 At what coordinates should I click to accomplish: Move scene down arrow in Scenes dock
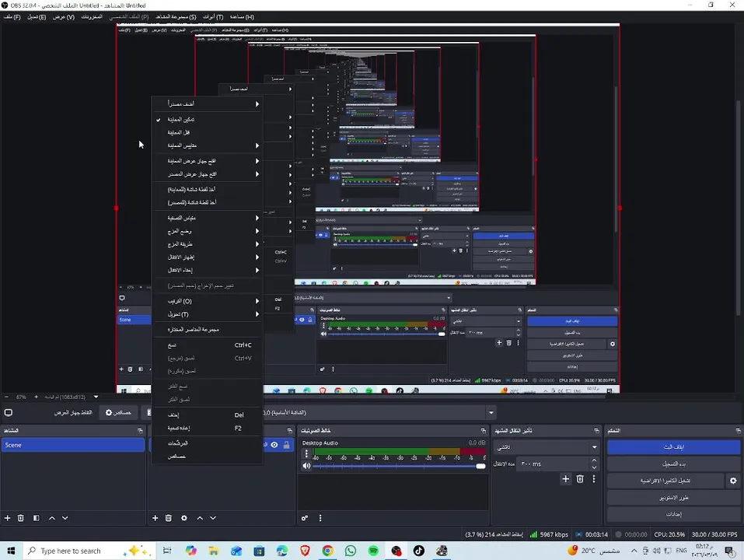[x=65, y=518]
